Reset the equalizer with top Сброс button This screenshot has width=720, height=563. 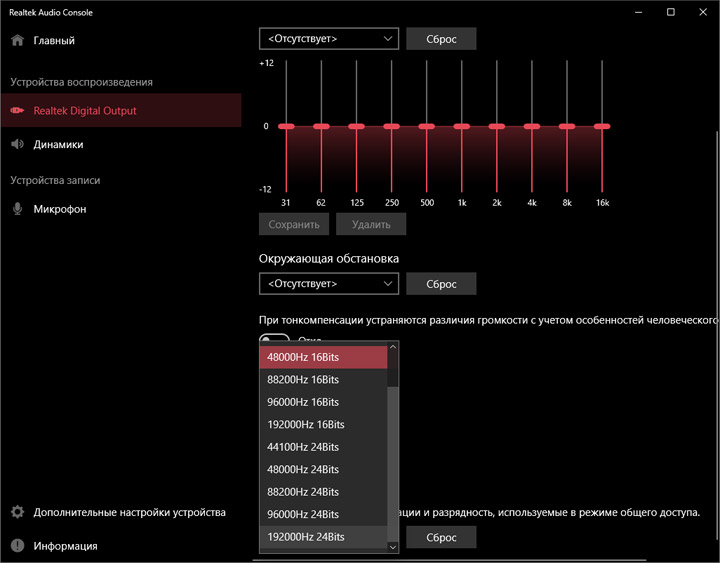click(x=441, y=39)
